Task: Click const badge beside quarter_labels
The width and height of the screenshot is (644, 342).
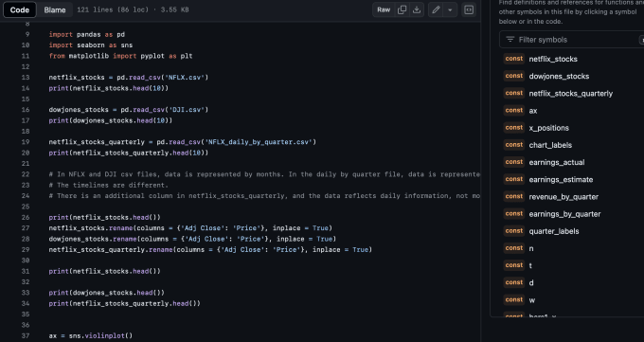Action: click(514, 231)
